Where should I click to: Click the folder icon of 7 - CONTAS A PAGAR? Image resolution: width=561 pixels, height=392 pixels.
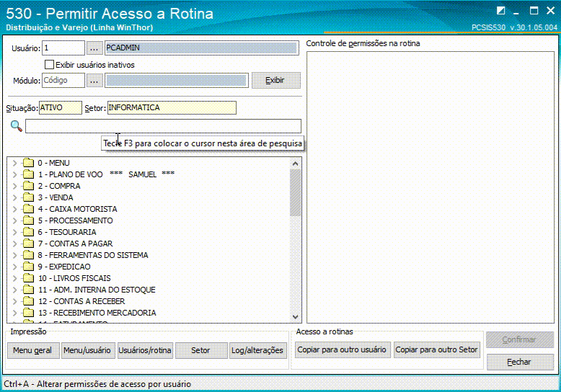coord(28,244)
